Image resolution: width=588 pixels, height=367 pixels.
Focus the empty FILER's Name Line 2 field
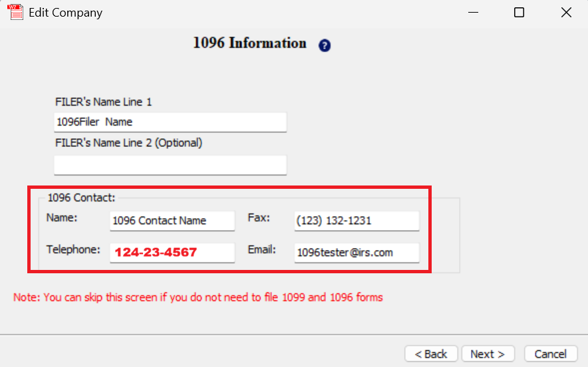click(x=170, y=165)
